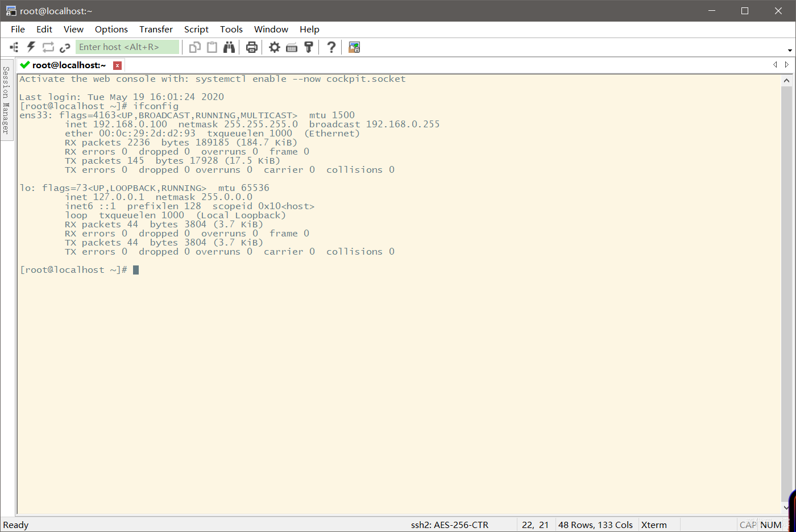Click the 'inet6 ::1' text

pos(90,206)
